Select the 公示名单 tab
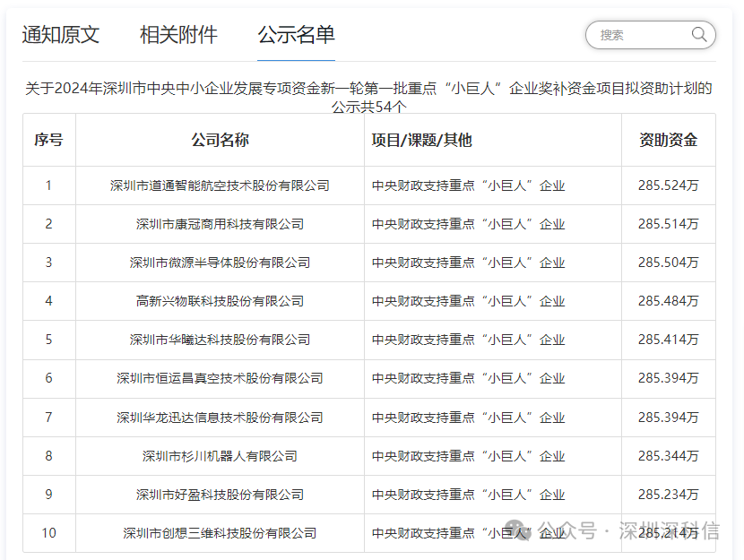Screen dimensions: 744x560 point(296,35)
